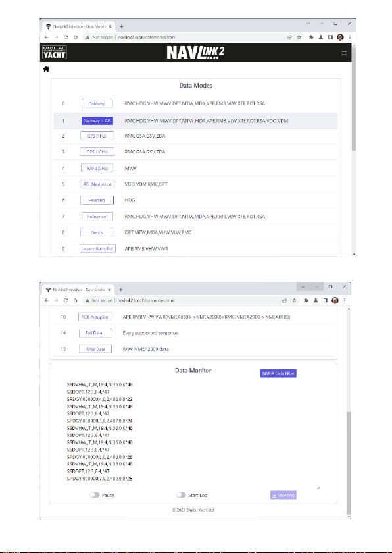Select the GPS (10Hz) data mode
This screenshot has width=392, height=553.
point(97,151)
